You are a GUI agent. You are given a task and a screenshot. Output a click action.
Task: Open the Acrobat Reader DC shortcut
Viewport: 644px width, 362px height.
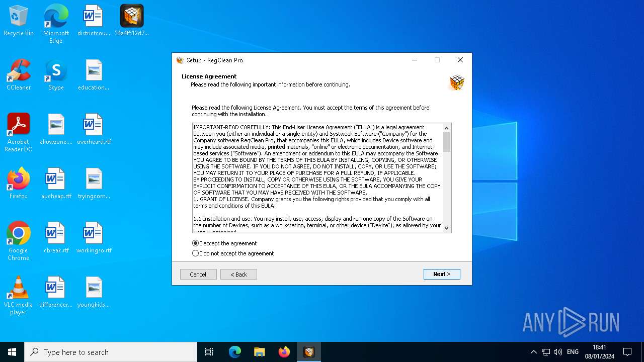(x=19, y=133)
